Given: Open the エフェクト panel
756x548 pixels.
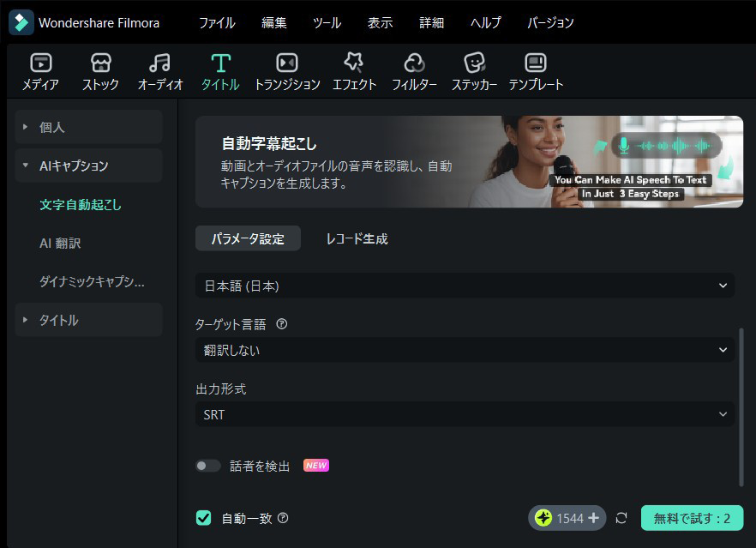Looking at the screenshot, I should coord(353,70).
